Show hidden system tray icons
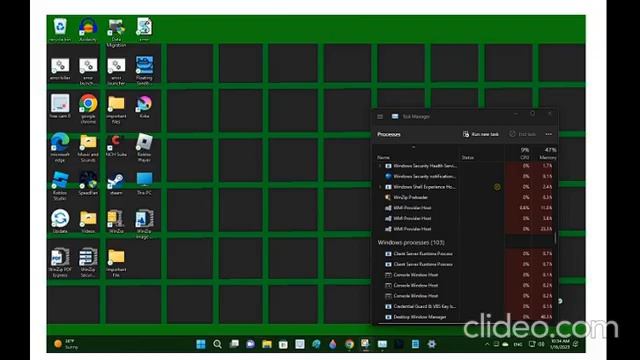 (487, 344)
